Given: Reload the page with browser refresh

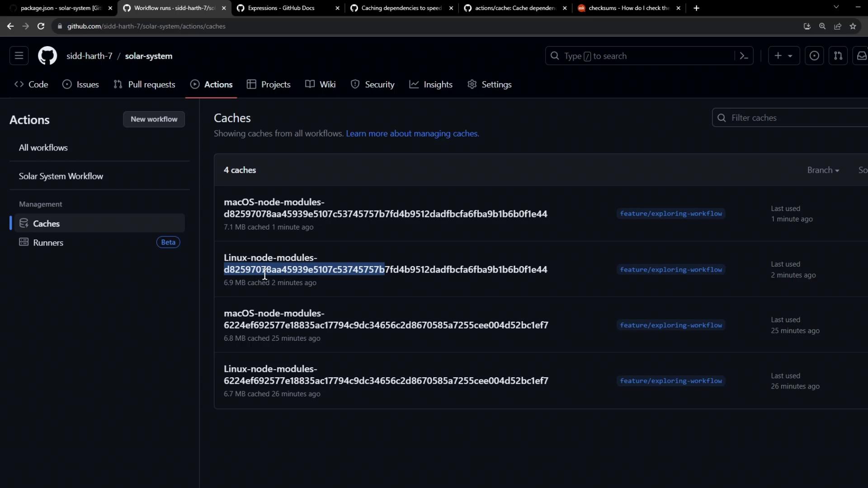Looking at the screenshot, I should point(41,26).
